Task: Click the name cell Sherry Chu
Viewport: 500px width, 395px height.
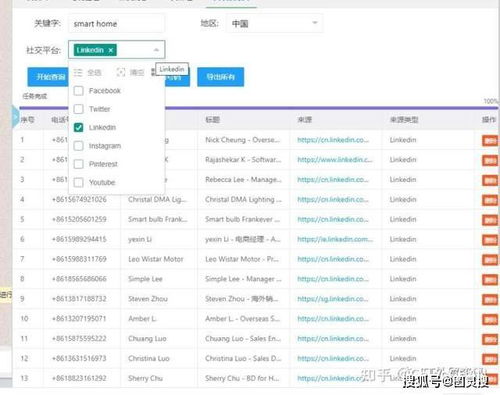Action: tap(145, 378)
